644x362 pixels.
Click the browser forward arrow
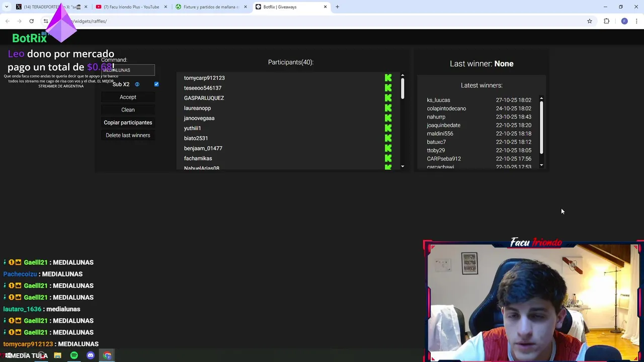[19, 21]
